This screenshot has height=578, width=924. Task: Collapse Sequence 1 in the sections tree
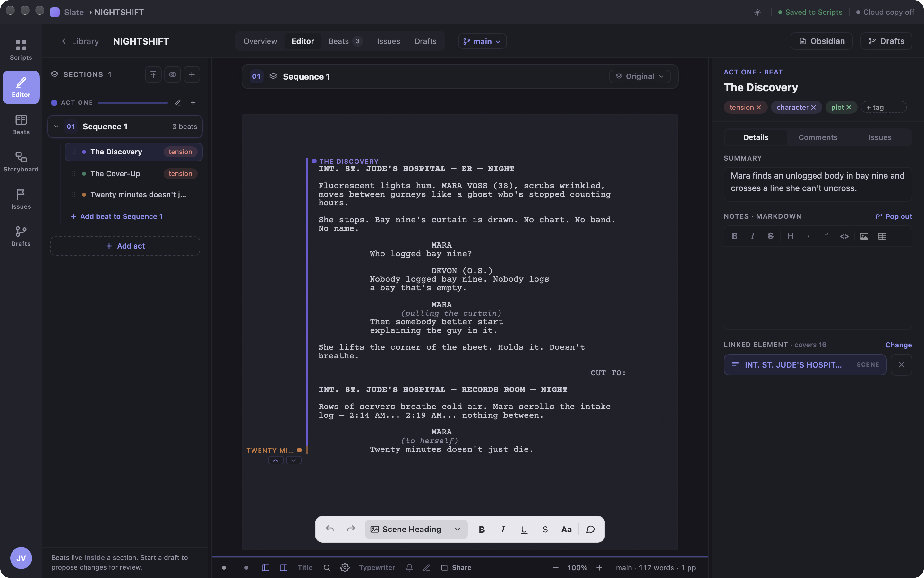(56, 127)
